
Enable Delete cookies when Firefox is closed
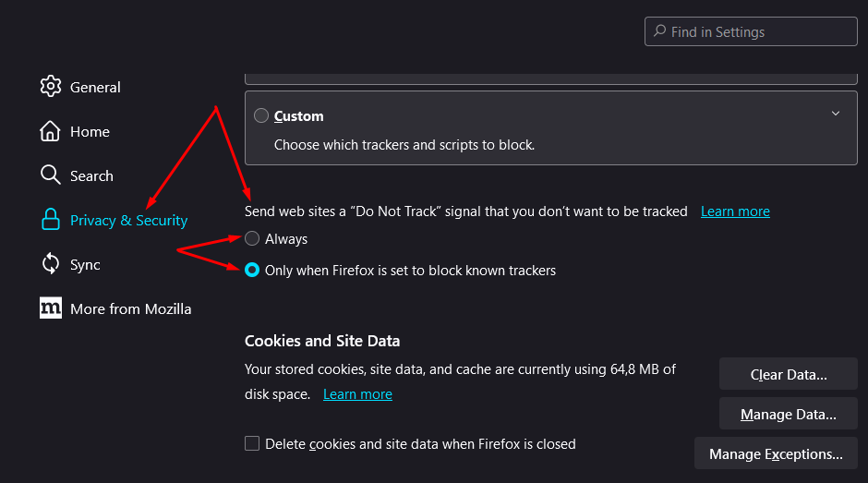[252, 443]
